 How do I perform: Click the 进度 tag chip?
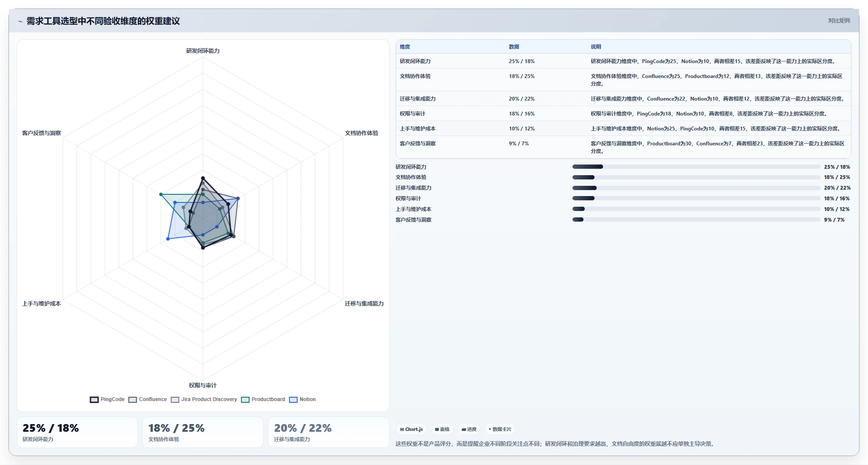click(469, 429)
